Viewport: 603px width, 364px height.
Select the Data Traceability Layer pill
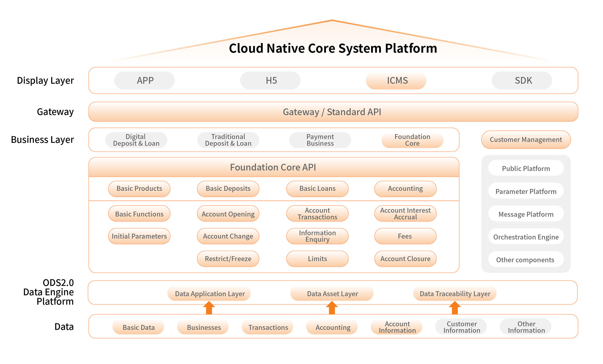[x=455, y=294]
